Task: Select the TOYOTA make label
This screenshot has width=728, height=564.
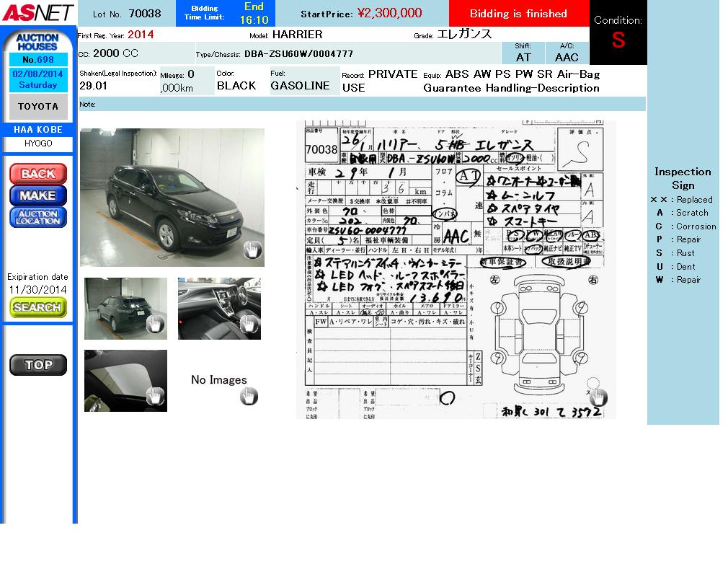Action: 38,107
